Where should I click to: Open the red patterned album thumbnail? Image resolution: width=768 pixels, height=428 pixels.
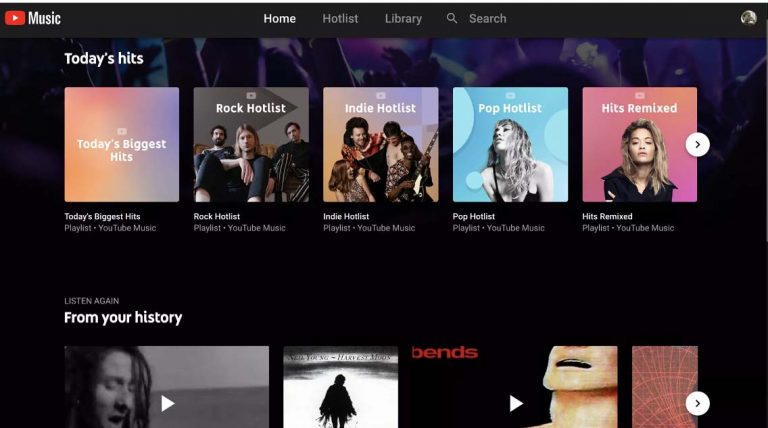click(665, 387)
